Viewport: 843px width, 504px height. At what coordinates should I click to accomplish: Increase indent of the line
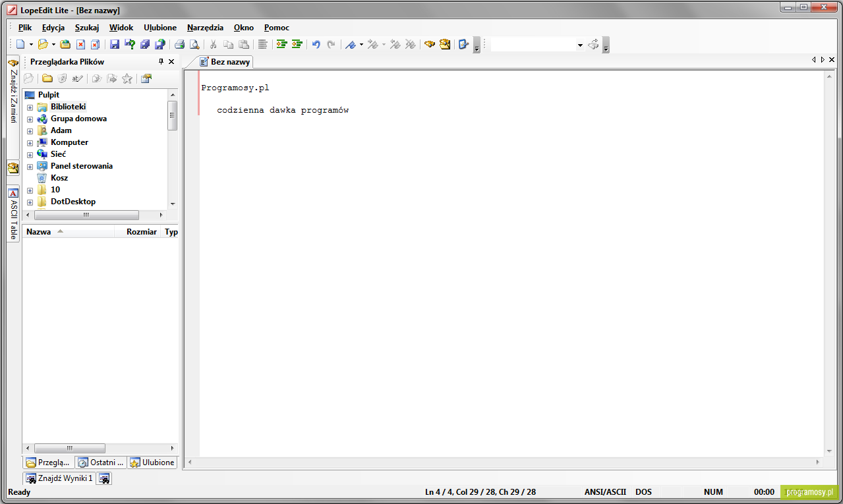click(281, 44)
